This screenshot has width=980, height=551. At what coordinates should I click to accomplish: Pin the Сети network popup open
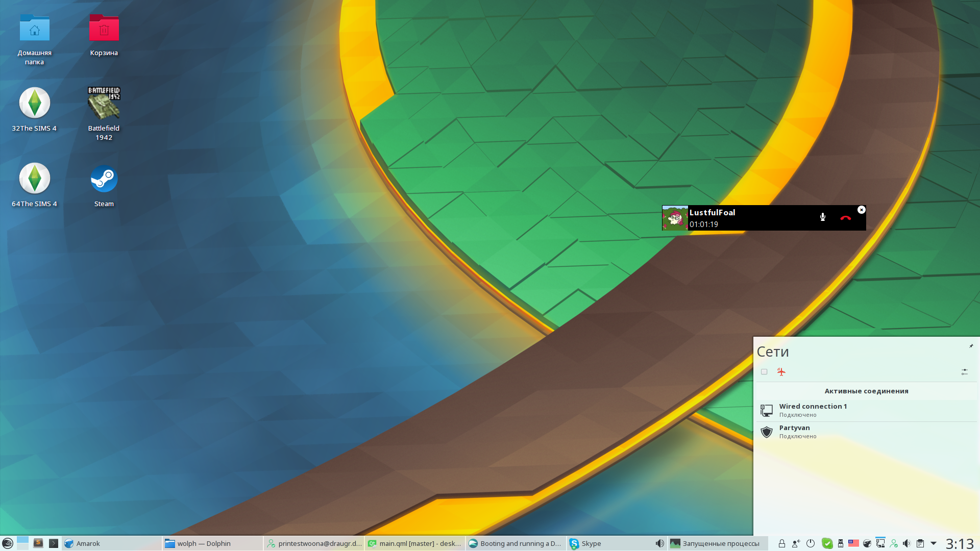click(x=971, y=346)
